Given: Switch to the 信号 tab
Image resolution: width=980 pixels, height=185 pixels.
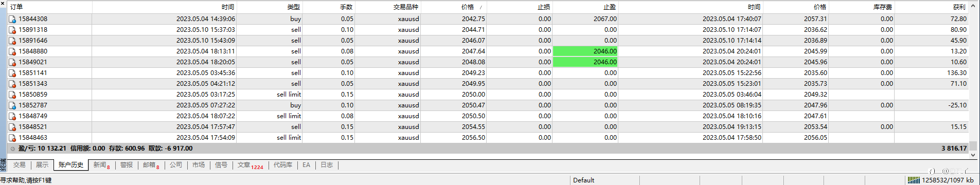Looking at the screenshot, I should pos(221,165).
